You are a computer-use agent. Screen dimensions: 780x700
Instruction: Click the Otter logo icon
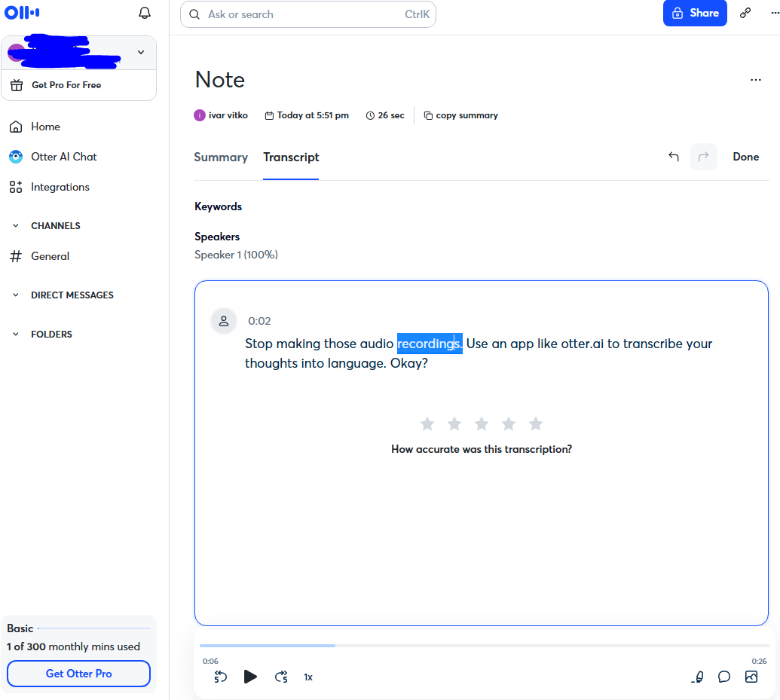(x=22, y=13)
